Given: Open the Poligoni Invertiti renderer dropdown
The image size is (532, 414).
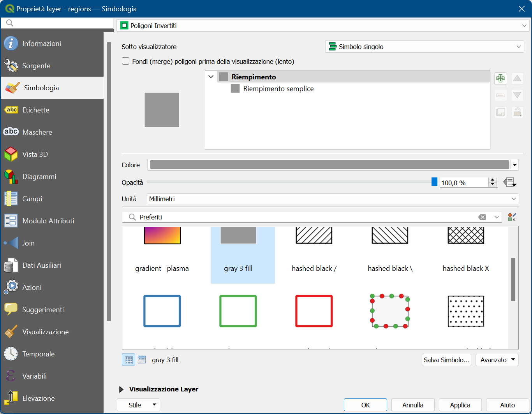Looking at the screenshot, I should point(323,26).
